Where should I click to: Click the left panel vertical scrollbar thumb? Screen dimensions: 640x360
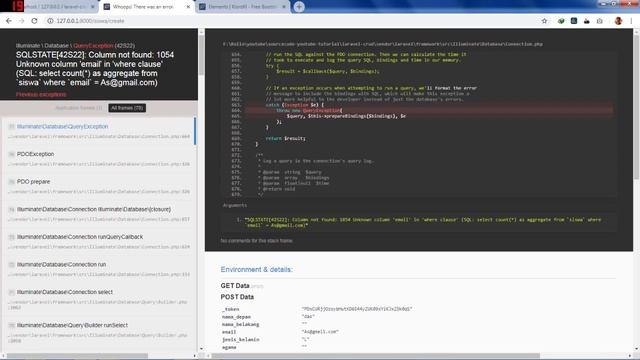click(201, 56)
